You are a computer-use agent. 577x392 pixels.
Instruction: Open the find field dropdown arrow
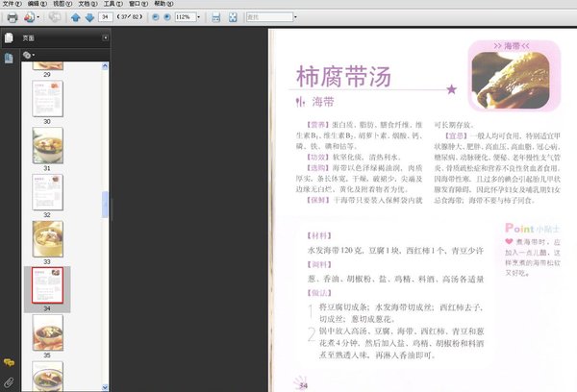tap(295, 17)
